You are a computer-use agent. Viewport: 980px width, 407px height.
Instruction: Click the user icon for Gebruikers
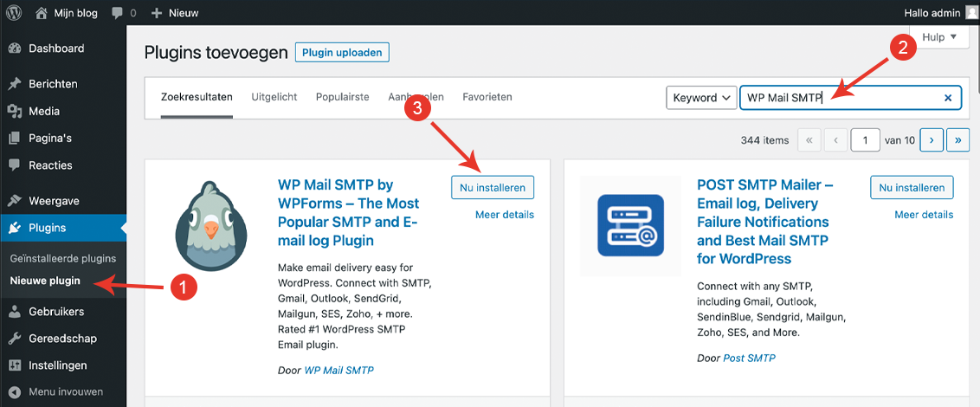[x=15, y=312]
